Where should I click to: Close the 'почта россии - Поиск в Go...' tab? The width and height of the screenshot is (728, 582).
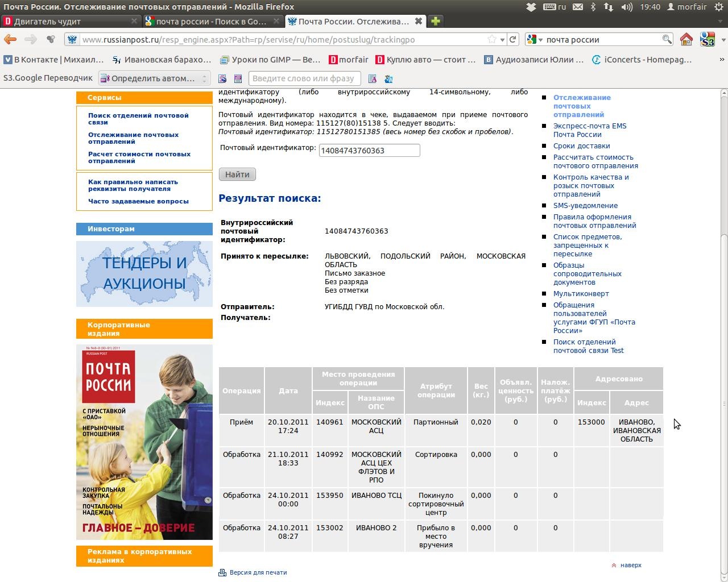276,21
